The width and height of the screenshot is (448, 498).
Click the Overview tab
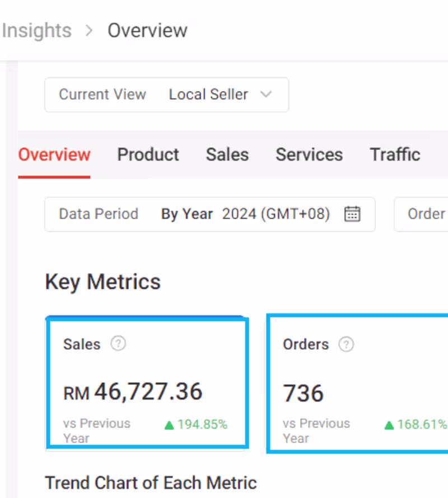click(54, 154)
